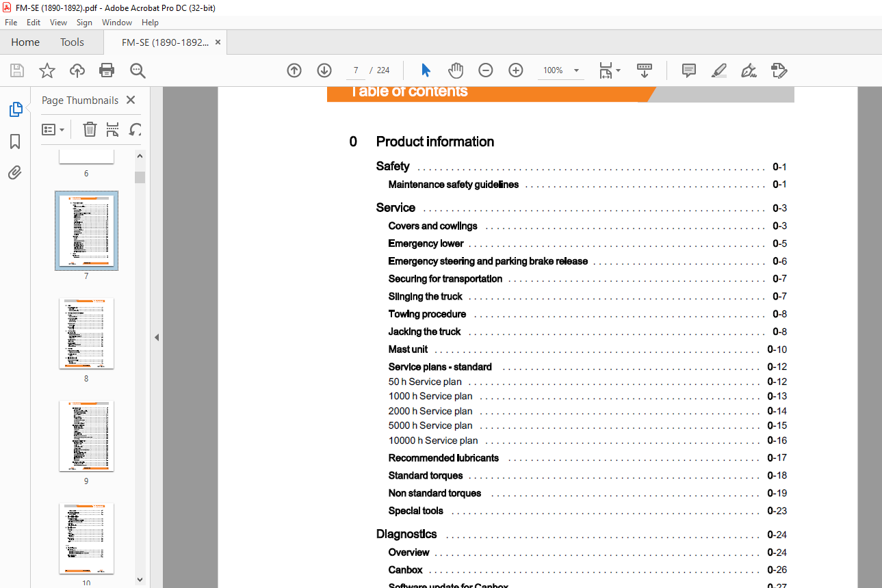This screenshot has width=882, height=588.
Task: Click the 1000 h Service plan line
Action: pyautogui.click(x=430, y=397)
